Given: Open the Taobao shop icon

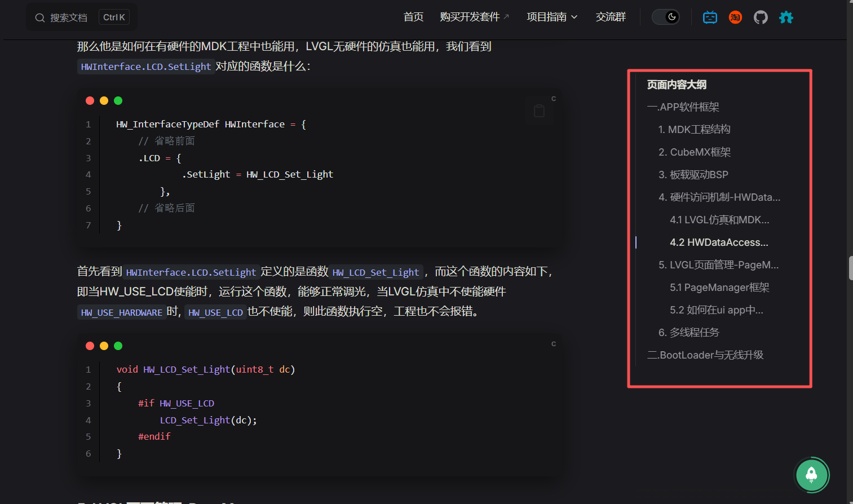Looking at the screenshot, I should (x=735, y=17).
